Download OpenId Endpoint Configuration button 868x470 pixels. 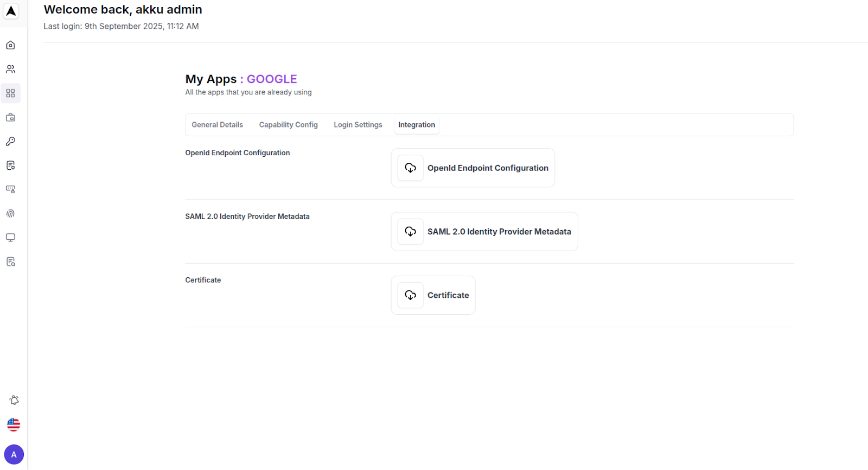tap(473, 168)
